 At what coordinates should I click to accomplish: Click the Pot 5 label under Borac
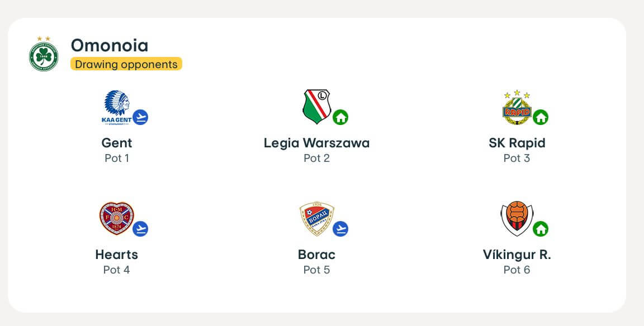pos(316,270)
